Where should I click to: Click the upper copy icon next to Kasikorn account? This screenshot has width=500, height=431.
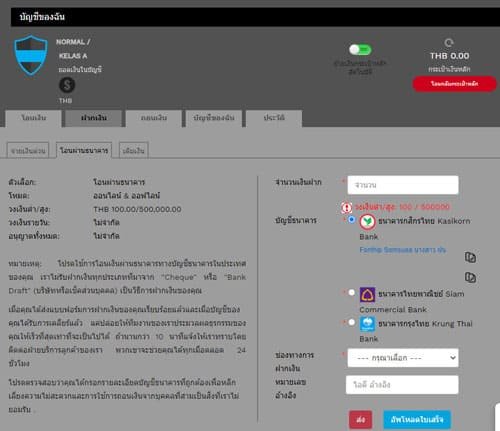tap(470, 257)
